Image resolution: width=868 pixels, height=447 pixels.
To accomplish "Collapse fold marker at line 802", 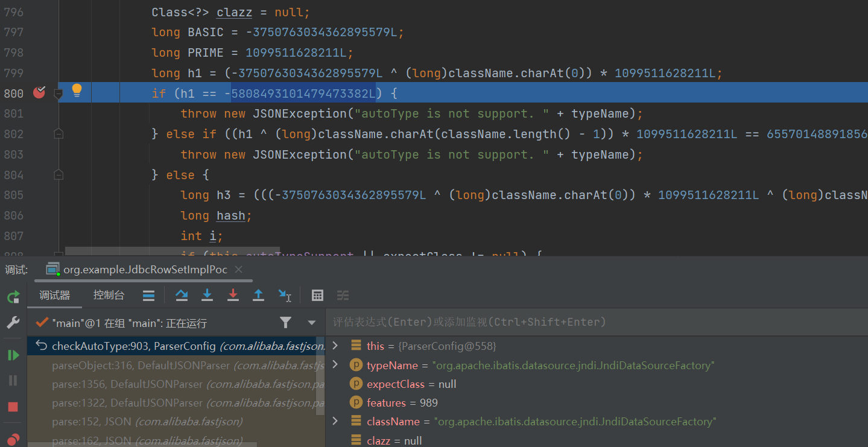I will point(59,134).
